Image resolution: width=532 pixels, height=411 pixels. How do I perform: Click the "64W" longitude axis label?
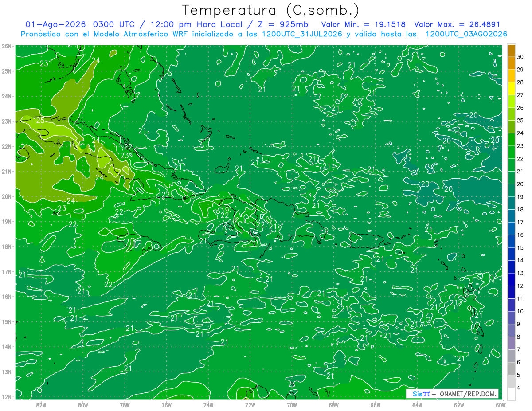point(417,405)
